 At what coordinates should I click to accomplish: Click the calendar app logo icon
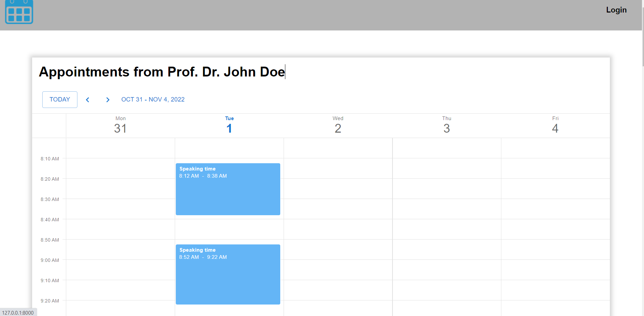[19, 13]
